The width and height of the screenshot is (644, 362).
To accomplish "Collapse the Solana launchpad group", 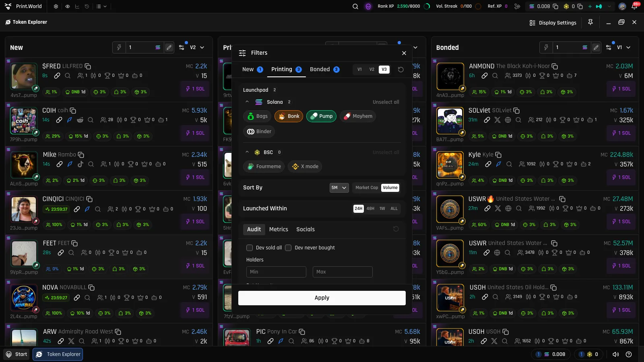I will pos(247,102).
